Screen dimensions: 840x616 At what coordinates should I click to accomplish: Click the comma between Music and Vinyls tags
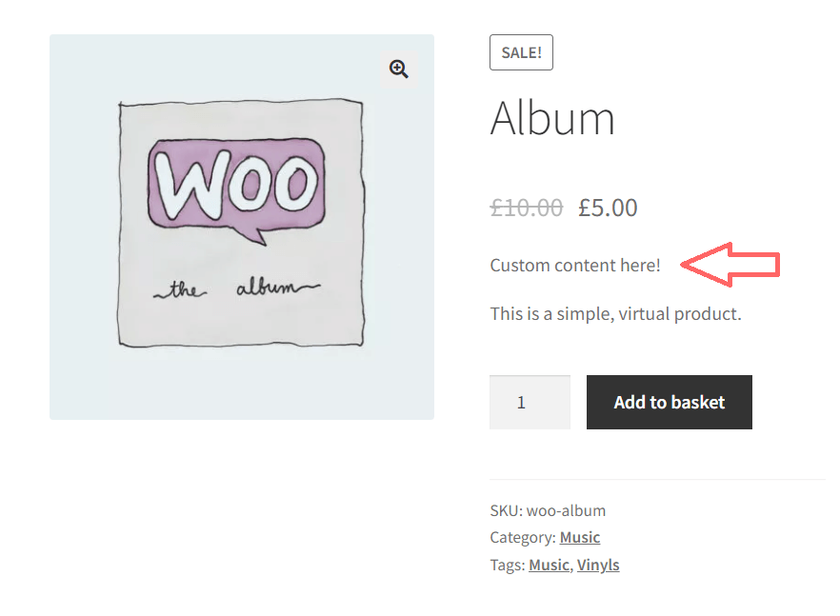point(572,565)
